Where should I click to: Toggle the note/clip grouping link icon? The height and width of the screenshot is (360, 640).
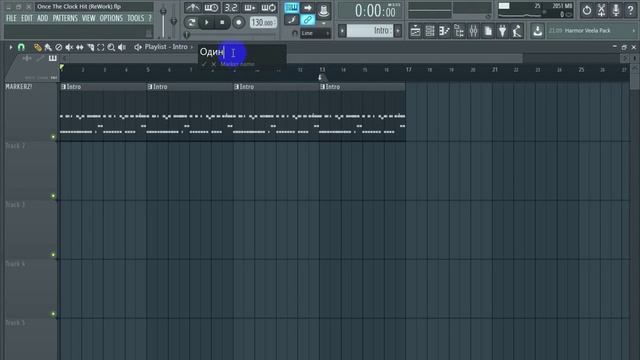tap(307, 20)
